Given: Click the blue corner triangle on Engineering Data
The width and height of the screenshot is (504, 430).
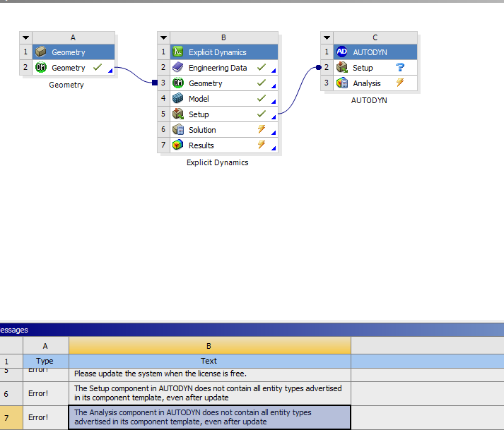Looking at the screenshot, I should [x=274, y=71].
